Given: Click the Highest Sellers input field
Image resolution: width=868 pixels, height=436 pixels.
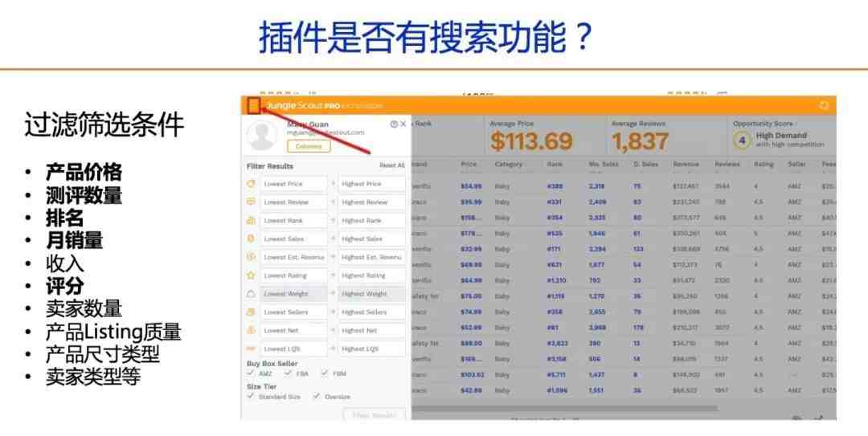Looking at the screenshot, I should (x=371, y=312).
